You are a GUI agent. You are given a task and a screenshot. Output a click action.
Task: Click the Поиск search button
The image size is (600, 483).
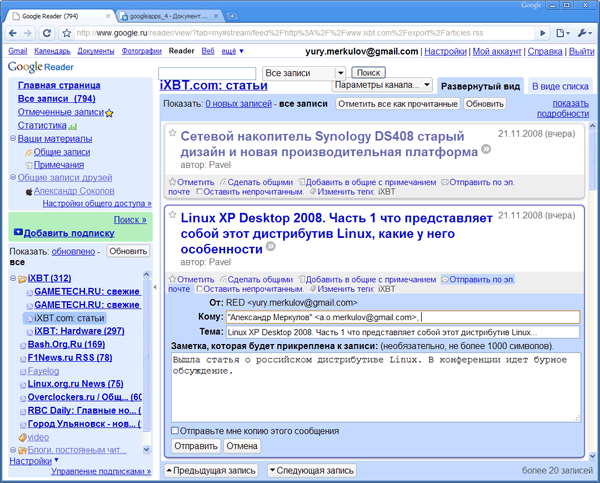coord(368,73)
